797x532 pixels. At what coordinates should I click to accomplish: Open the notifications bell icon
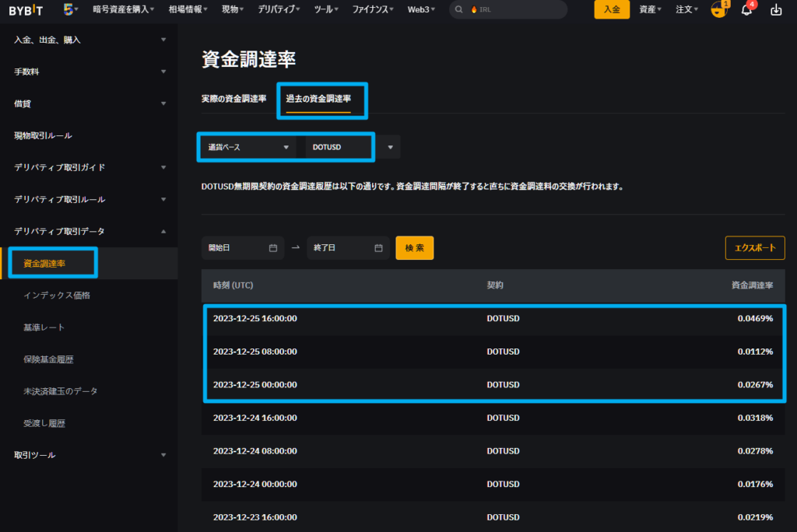pos(746,10)
